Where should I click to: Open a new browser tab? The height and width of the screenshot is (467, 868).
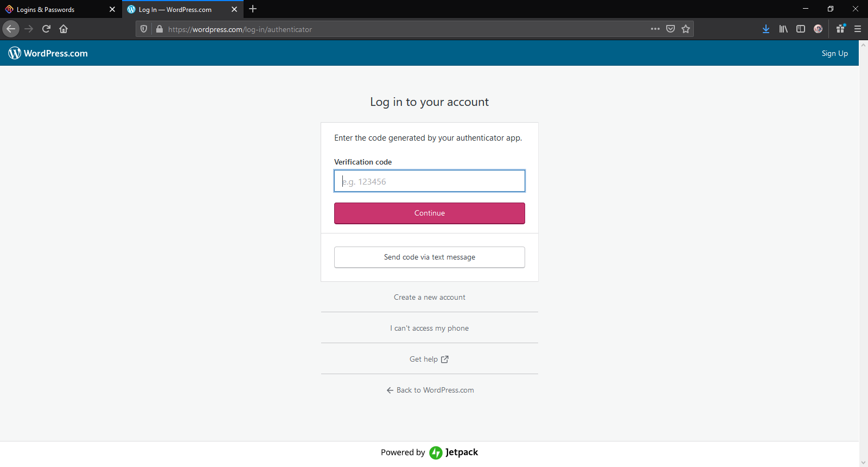pyautogui.click(x=253, y=9)
